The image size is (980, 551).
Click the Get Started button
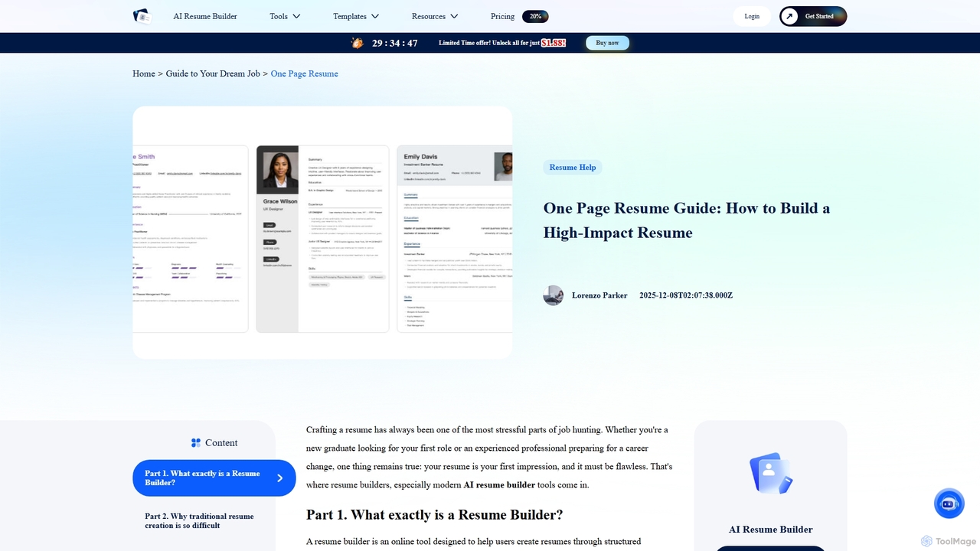(813, 16)
